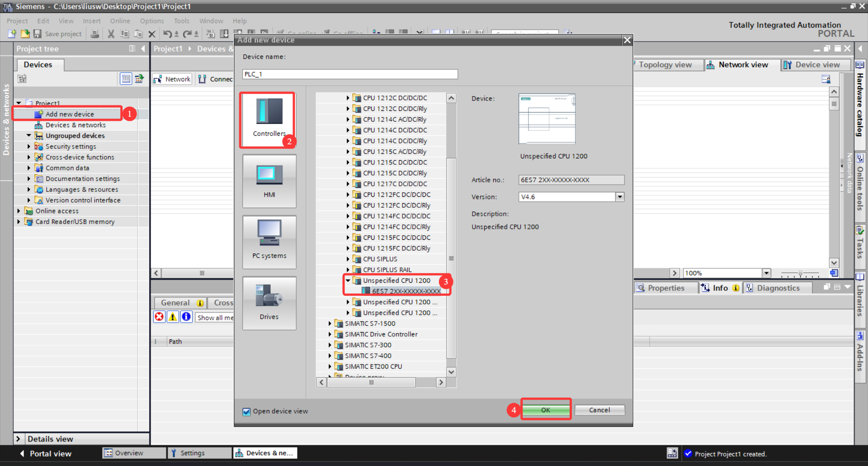868x466 pixels.
Task: Open the Version dropdown V4.6
Action: coord(620,197)
